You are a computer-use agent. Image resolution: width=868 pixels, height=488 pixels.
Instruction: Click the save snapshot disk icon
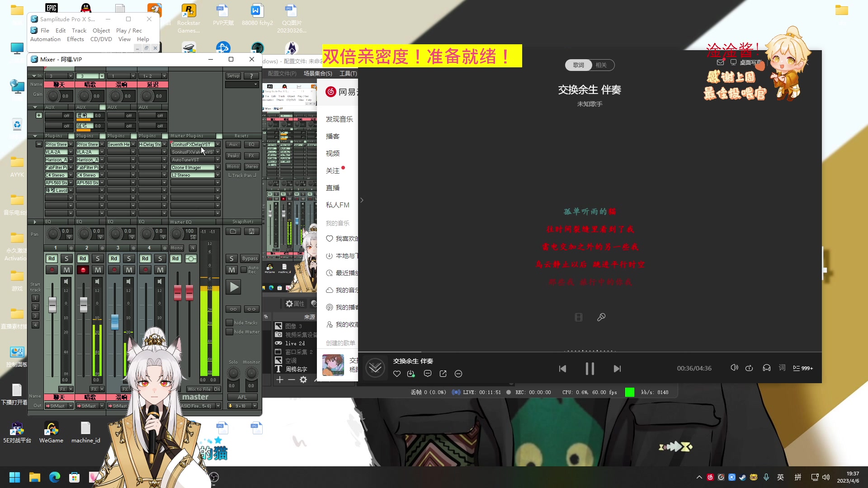(252, 231)
